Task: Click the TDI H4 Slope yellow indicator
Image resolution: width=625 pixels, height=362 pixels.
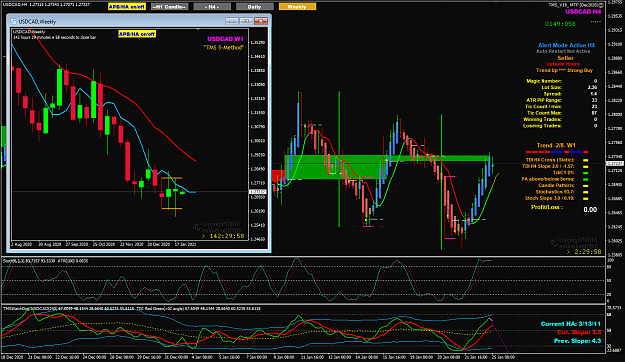Action: pyautogui.click(x=586, y=167)
